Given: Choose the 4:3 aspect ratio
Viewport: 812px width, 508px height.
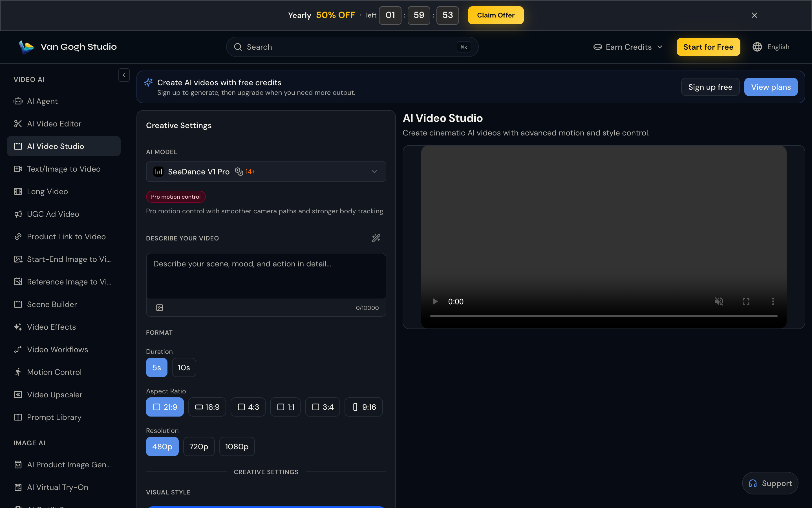Looking at the screenshot, I should (248, 407).
